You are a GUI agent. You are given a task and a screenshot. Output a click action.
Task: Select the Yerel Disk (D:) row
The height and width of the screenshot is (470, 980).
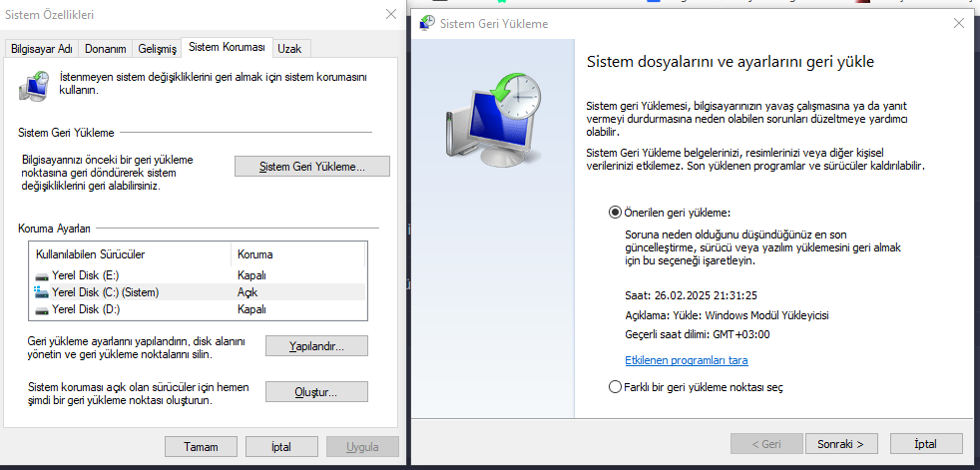point(197,309)
